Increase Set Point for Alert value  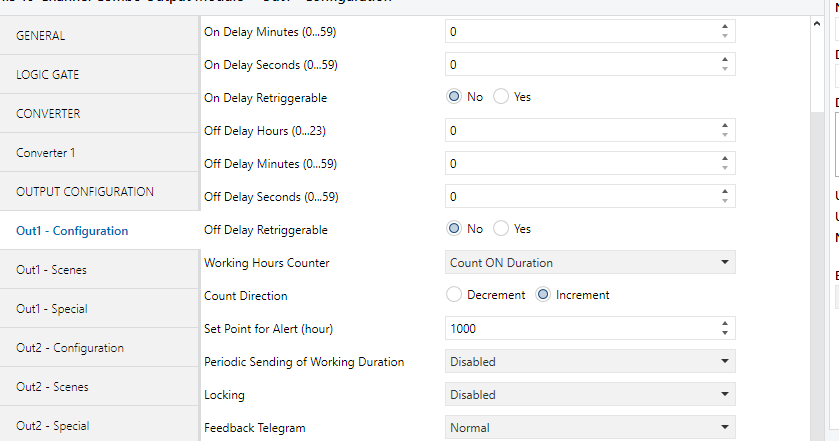(x=725, y=324)
